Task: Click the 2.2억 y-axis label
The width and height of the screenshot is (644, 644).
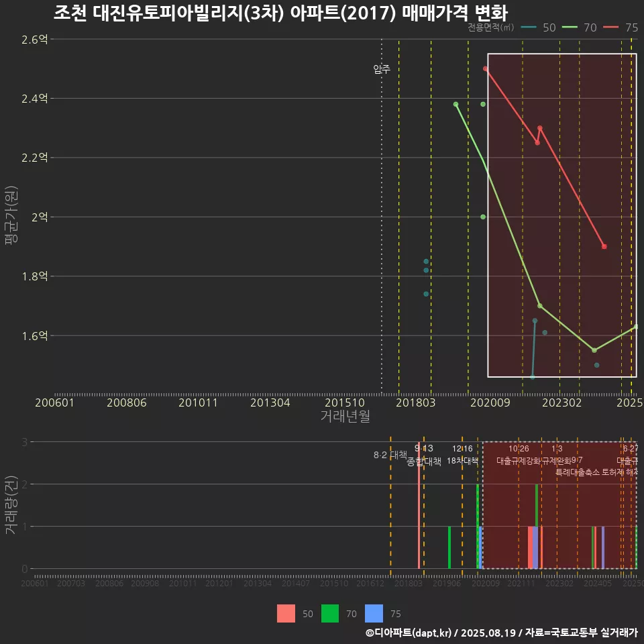Action: (x=34, y=158)
